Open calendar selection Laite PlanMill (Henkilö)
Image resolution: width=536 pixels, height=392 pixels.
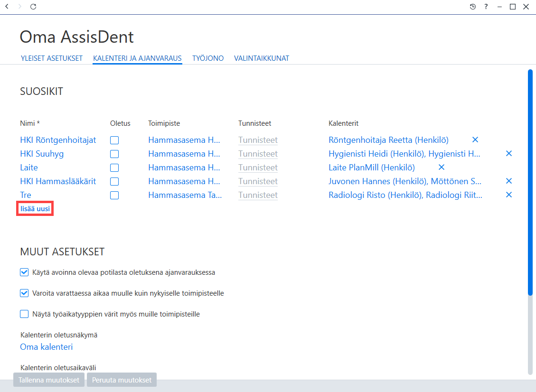pos(372,168)
